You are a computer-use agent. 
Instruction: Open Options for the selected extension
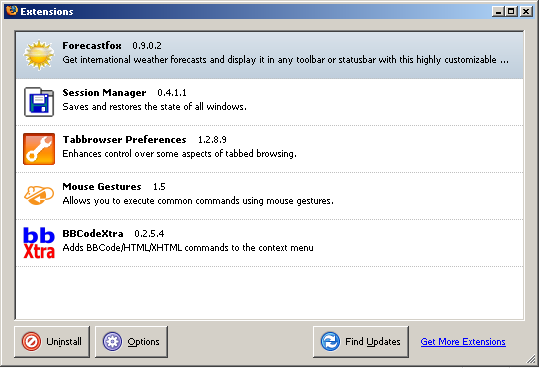[x=131, y=342]
